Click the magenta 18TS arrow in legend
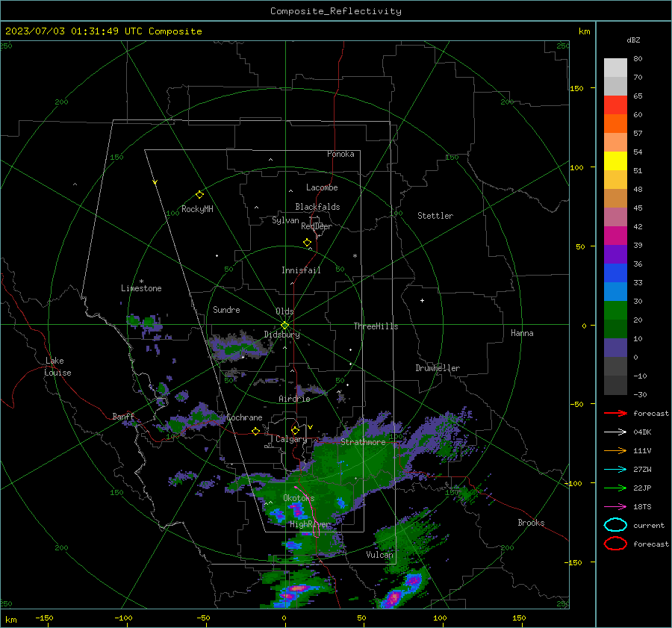The height and width of the screenshot is (628, 672). pos(615,507)
